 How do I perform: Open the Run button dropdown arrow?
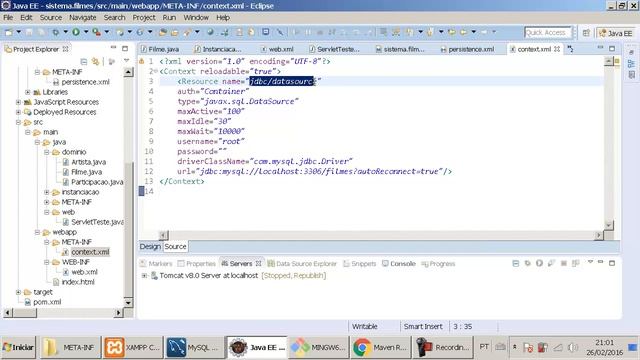[x=86, y=32]
